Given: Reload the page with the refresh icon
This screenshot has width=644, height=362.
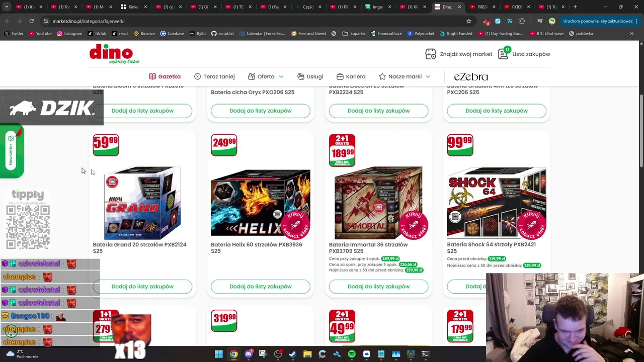Looking at the screenshot, I should (31, 21).
